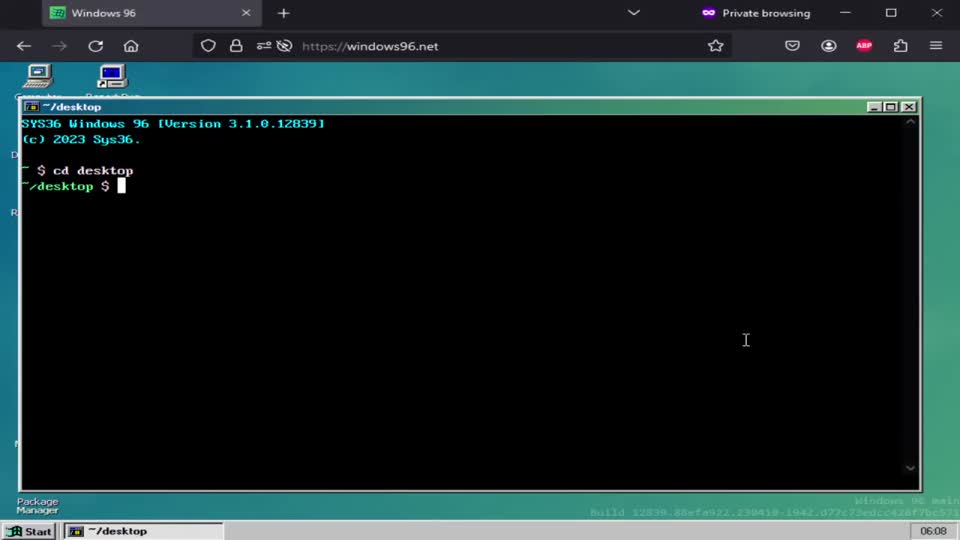Close the Windows 96 browser tab

pyautogui.click(x=246, y=13)
